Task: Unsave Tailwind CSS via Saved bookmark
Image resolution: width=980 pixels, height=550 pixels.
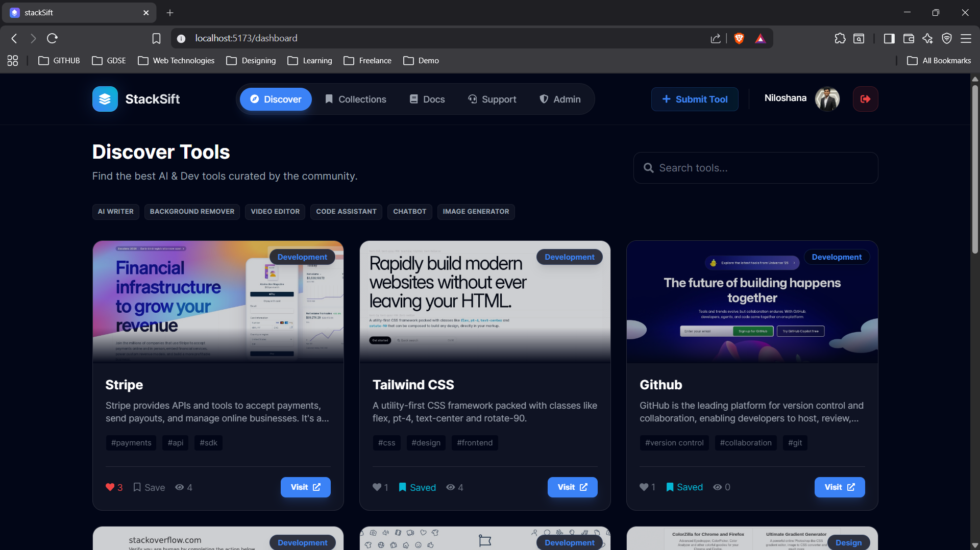Action: [417, 487]
